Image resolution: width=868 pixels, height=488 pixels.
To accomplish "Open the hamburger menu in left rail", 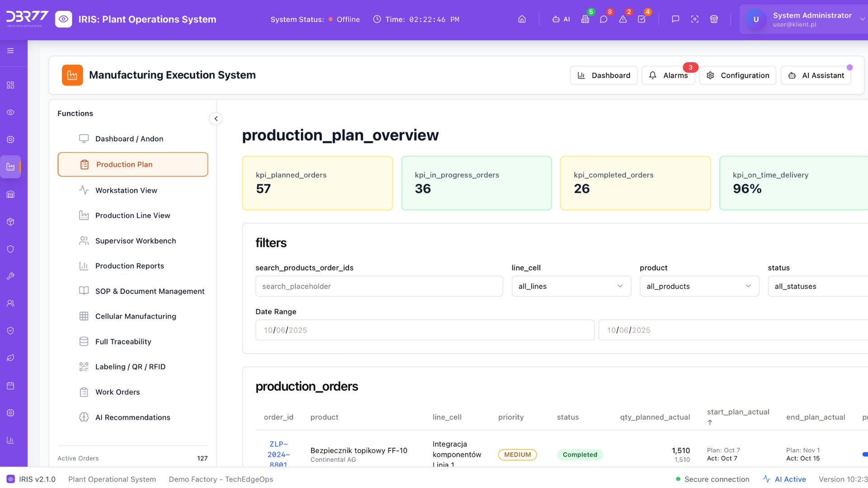I will coord(10,51).
